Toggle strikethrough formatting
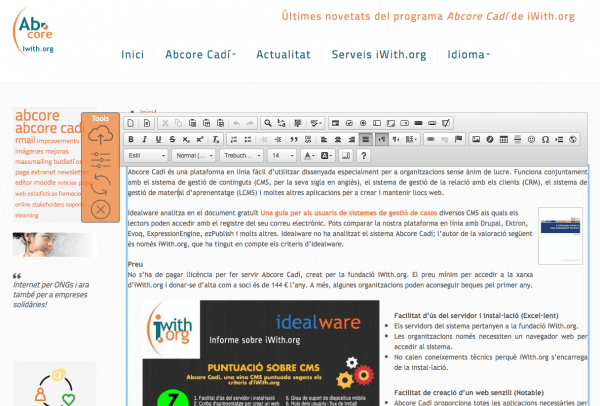600x406 pixels. [172, 140]
